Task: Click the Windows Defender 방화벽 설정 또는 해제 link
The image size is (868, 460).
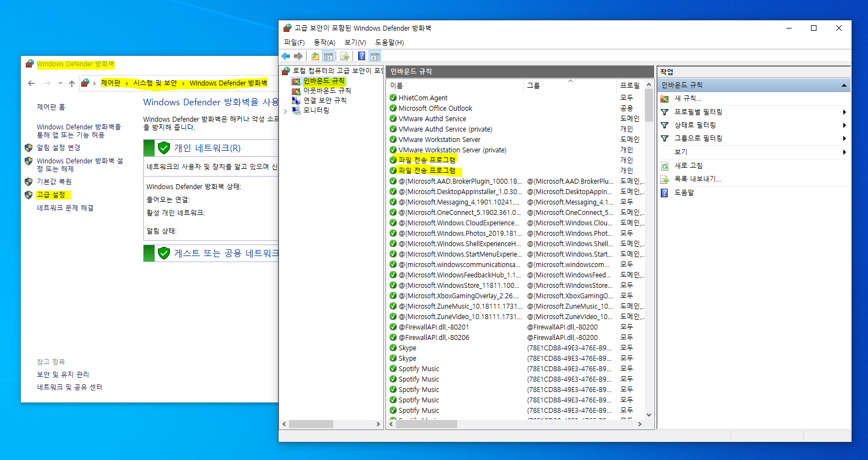Action: pyautogui.click(x=80, y=165)
